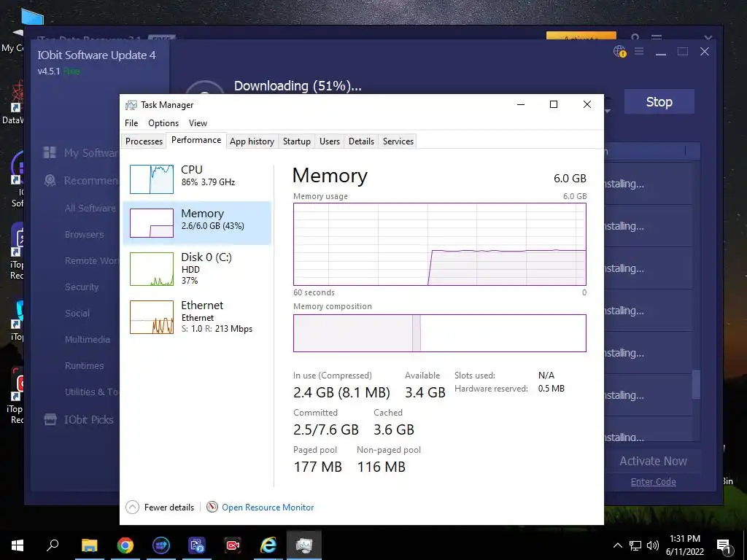Click the memory usage graph
This screenshot has width=747, height=560.
(440, 244)
